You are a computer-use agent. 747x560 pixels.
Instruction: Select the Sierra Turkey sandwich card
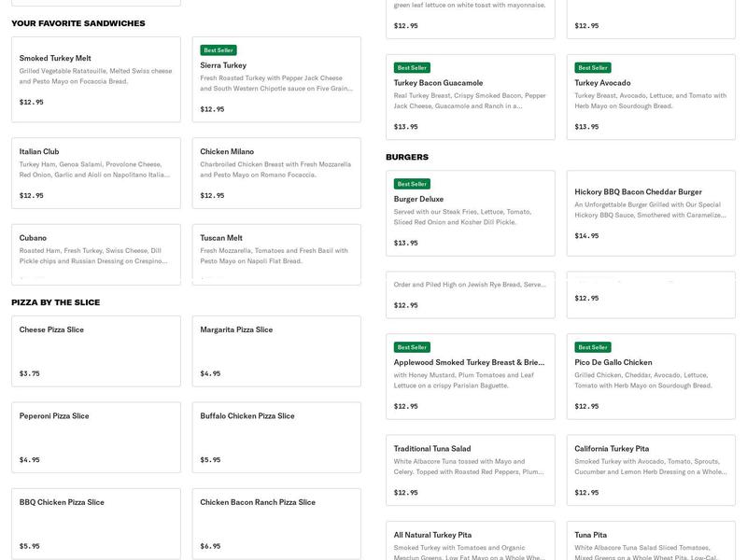(x=276, y=79)
